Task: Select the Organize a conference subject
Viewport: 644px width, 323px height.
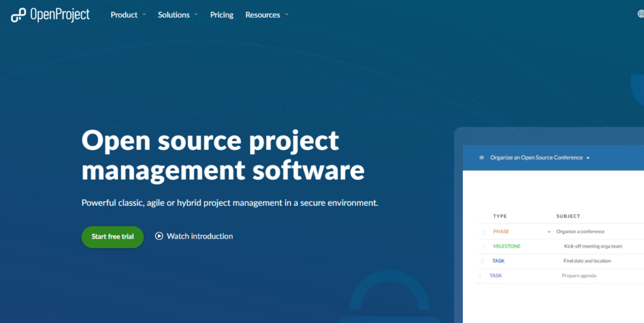Action: [580, 231]
